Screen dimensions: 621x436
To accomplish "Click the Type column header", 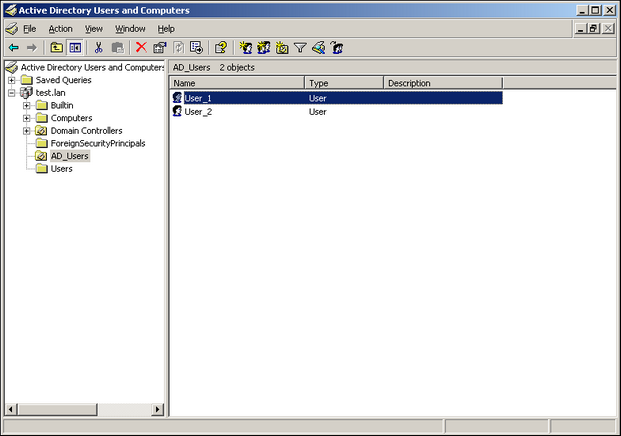I will [x=344, y=83].
